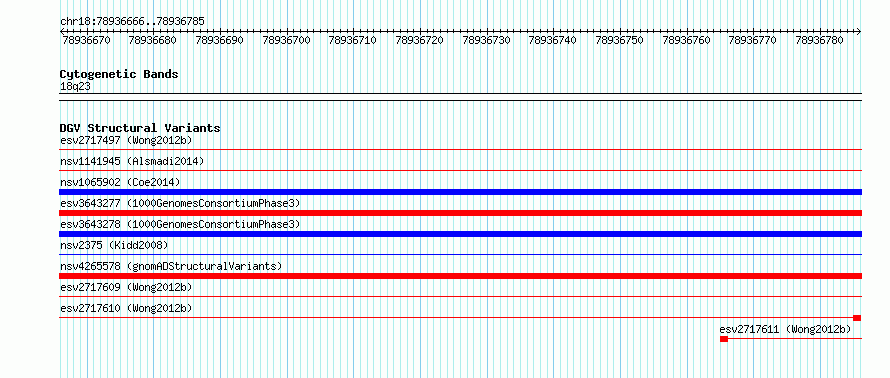Click ruler position 78936750

click(x=620, y=40)
